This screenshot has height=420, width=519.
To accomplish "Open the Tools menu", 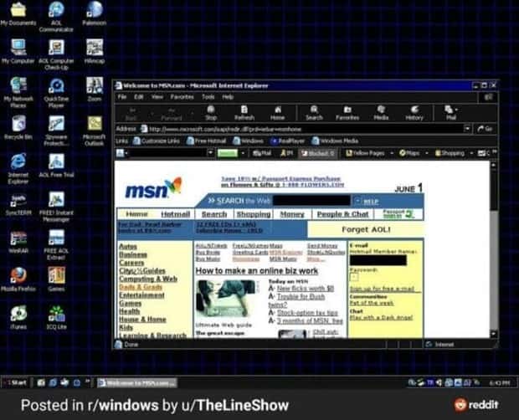I will pyautogui.click(x=208, y=97).
